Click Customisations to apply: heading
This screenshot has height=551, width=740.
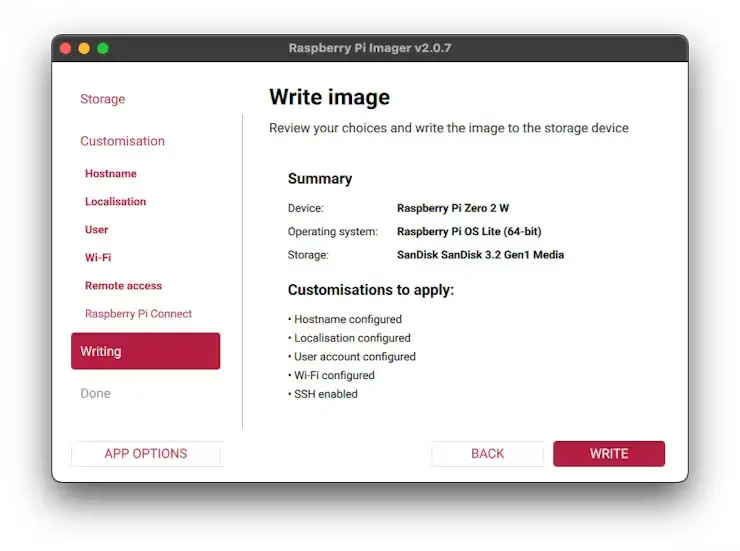tap(371, 290)
